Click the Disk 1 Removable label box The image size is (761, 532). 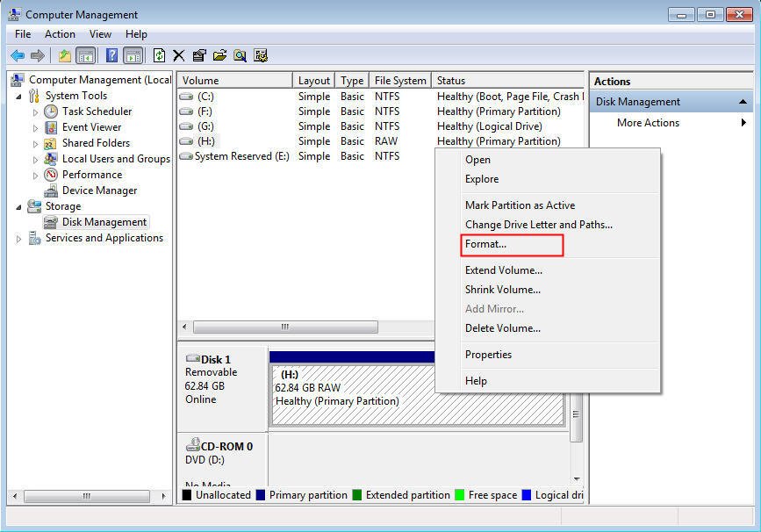[222, 388]
